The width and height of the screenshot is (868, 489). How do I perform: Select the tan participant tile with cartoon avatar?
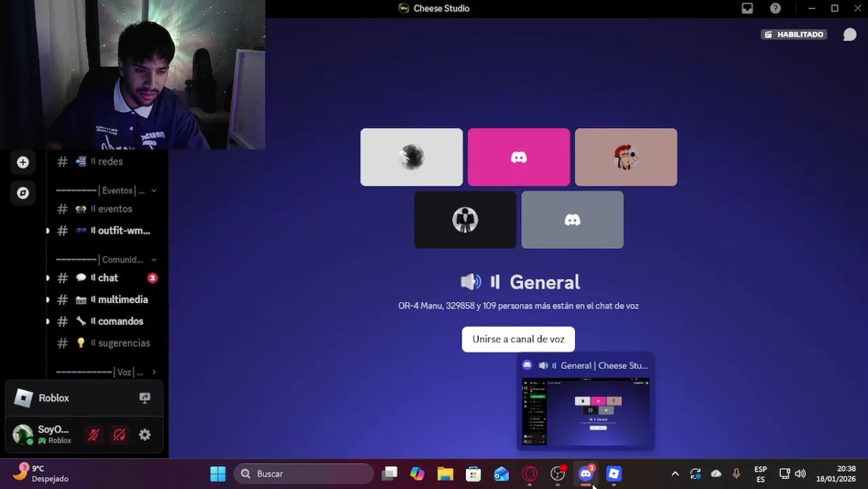click(626, 157)
